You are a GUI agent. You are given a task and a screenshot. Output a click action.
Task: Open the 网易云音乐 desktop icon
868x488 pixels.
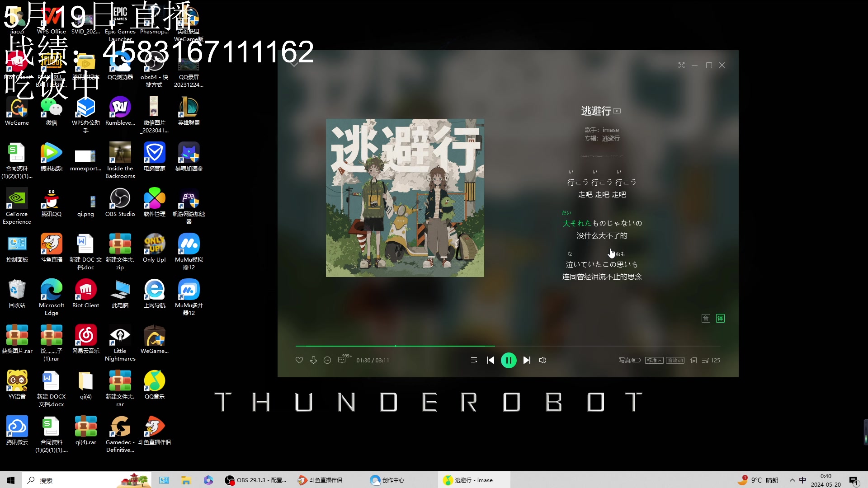[x=86, y=339]
